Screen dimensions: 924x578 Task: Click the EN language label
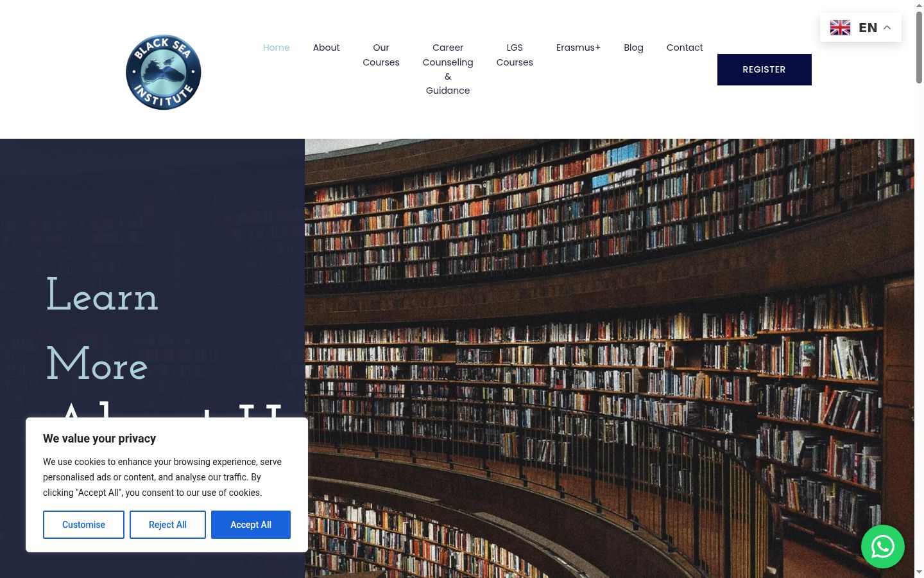[x=868, y=28]
